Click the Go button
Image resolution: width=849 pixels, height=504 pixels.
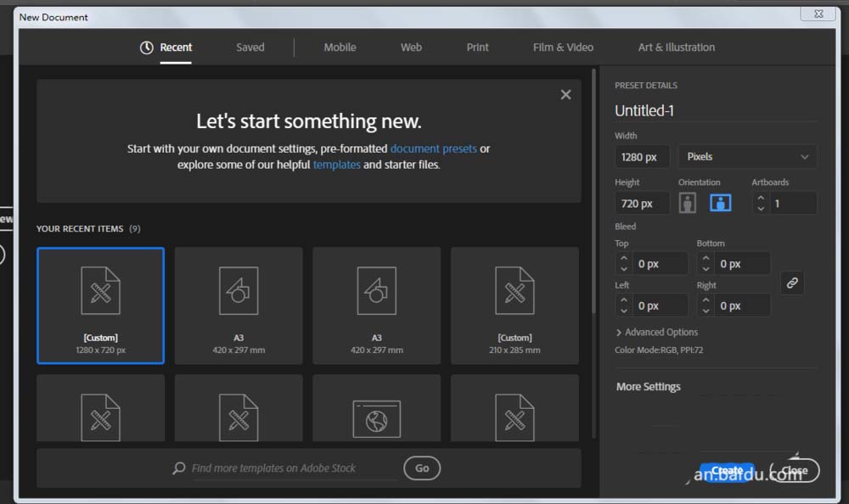422,468
